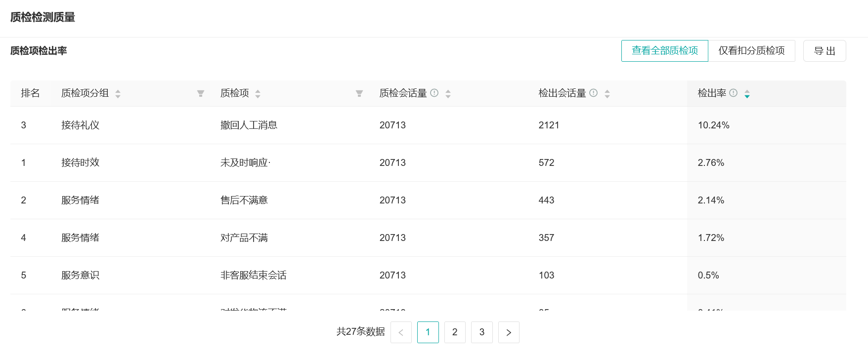This screenshot has width=868, height=358.
Task: Click detected count 103
Action: click(546, 276)
